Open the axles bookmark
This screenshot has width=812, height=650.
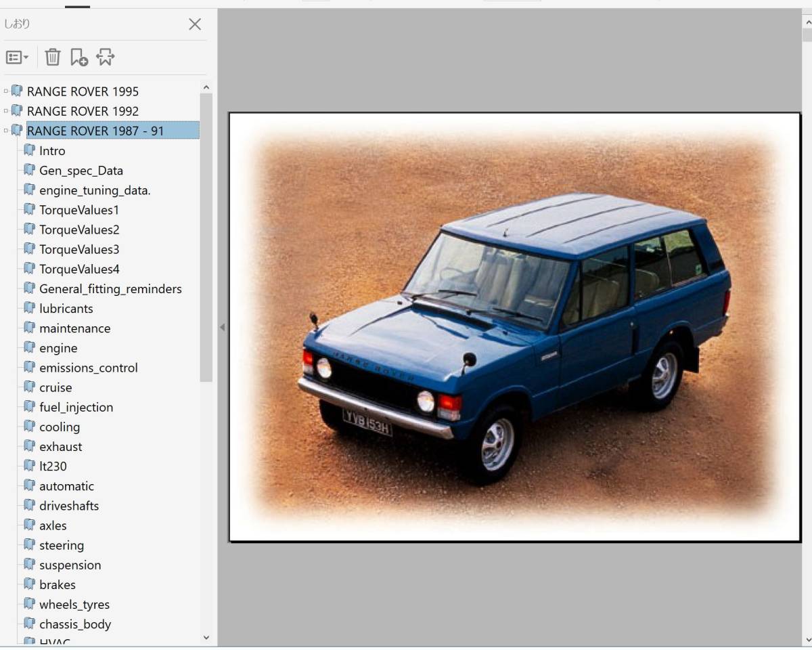53,525
